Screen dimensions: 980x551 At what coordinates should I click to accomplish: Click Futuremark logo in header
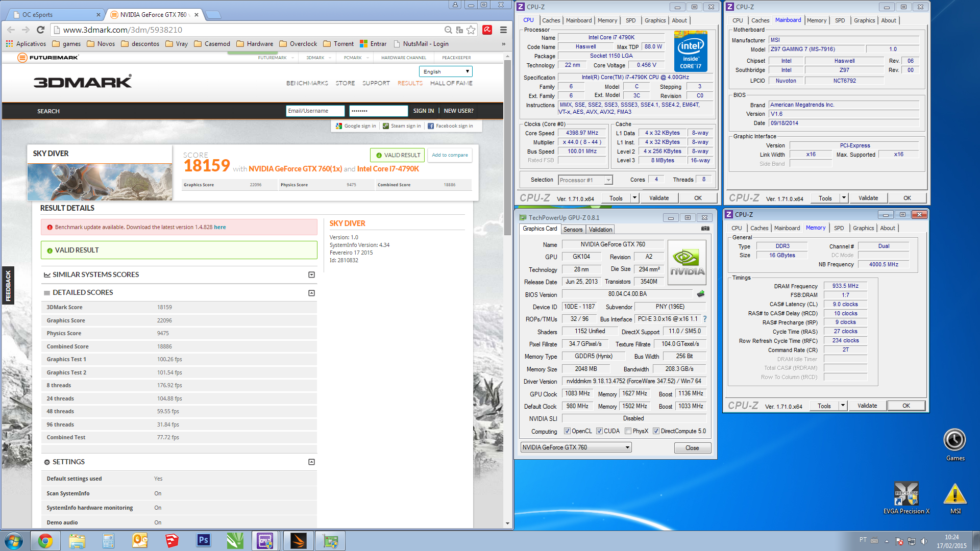tap(48, 57)
